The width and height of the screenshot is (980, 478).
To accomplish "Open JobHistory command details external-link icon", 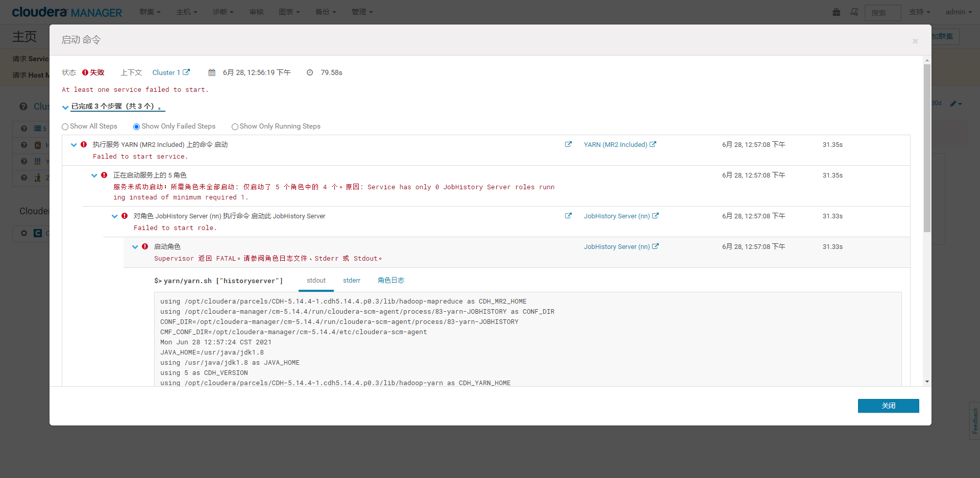I will (x=568, y=216).
